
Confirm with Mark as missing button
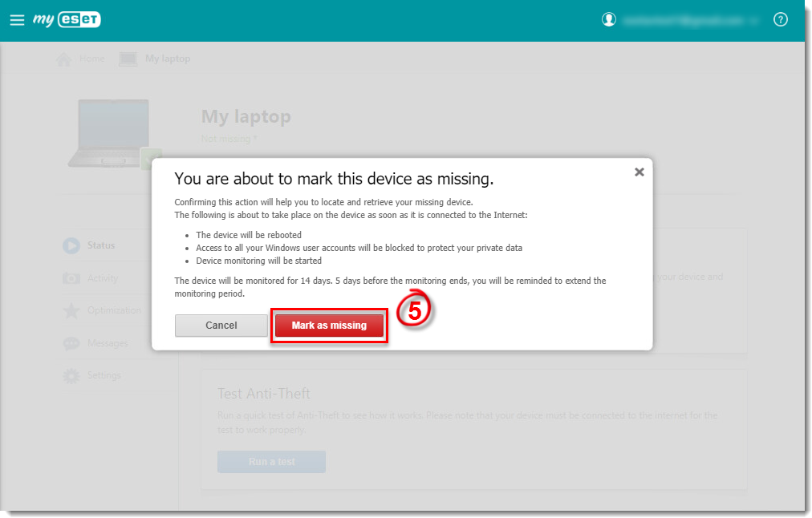pos(329,326)
